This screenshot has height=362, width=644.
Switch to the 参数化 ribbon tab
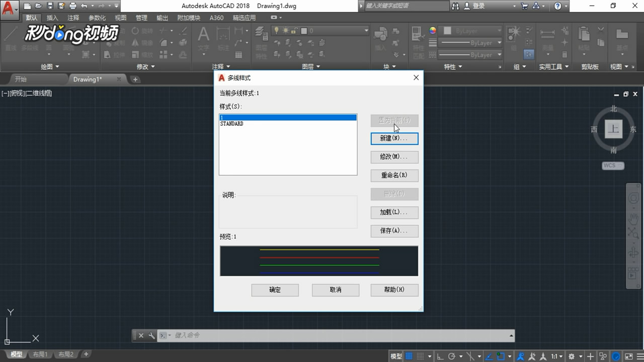click(x=97, y=18)
